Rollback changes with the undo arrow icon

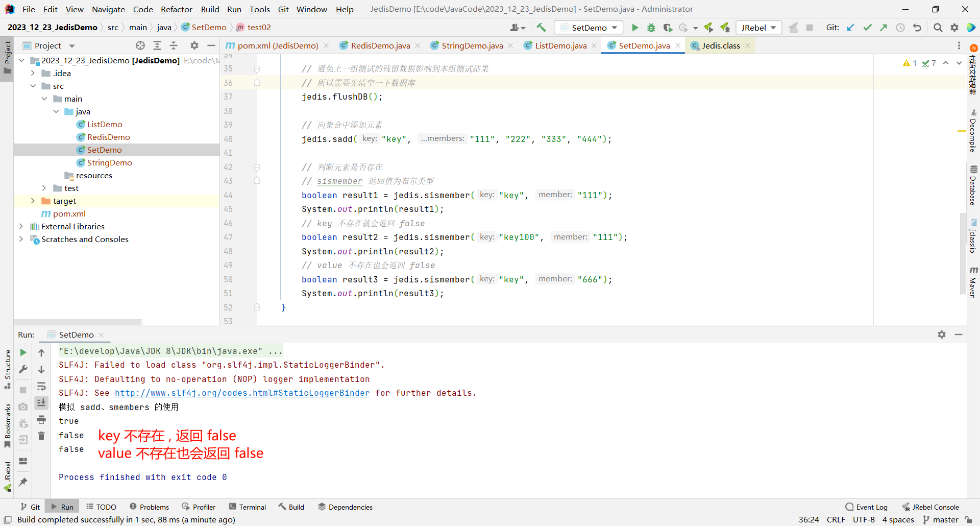tap(917, 28)
